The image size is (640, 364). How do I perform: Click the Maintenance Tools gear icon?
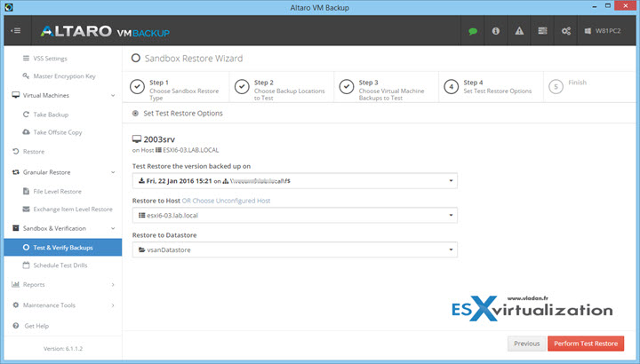[15, 305]
